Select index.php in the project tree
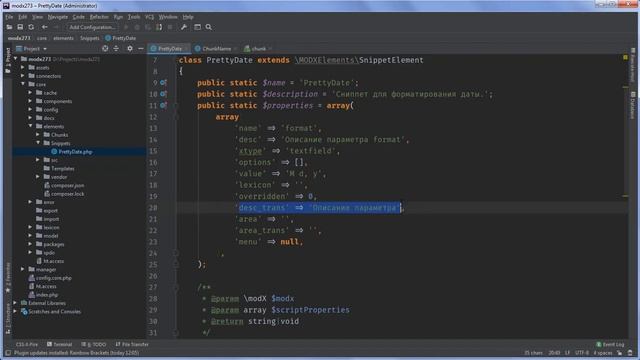Image resolution: width=640 pixels, height=360 pixels. 47,295
